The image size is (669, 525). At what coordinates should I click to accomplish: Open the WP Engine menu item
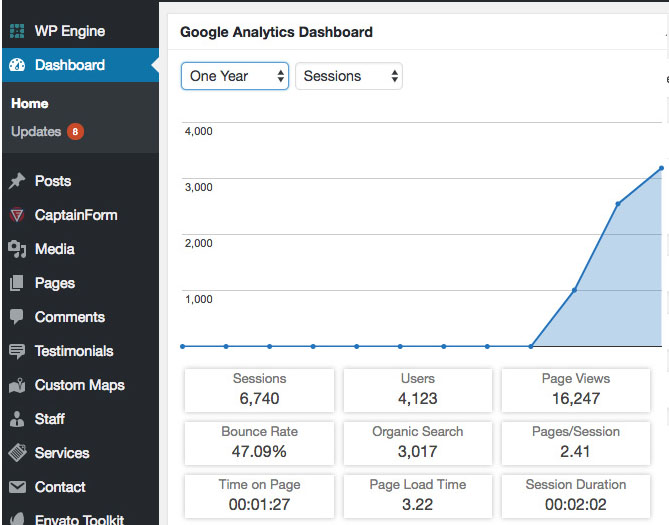click(x=80, y=31)
